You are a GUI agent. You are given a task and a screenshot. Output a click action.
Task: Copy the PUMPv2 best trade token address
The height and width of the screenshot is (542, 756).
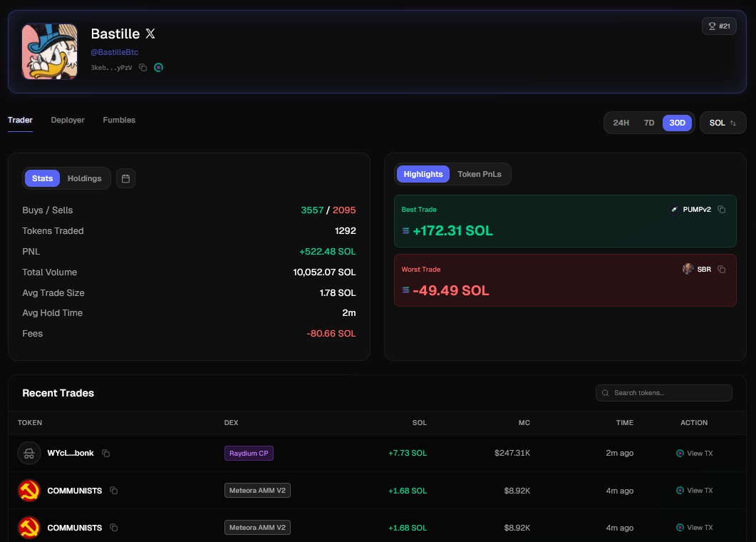point(722,210)
